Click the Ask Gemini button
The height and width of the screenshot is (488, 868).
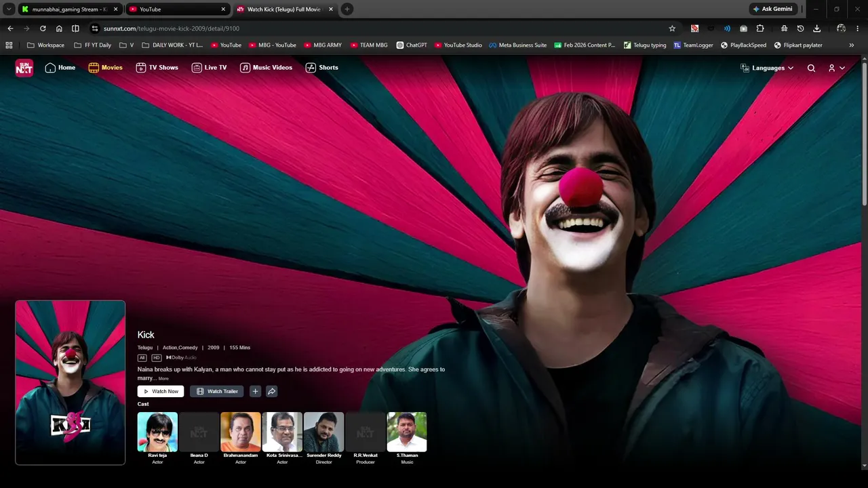(772, 9)
